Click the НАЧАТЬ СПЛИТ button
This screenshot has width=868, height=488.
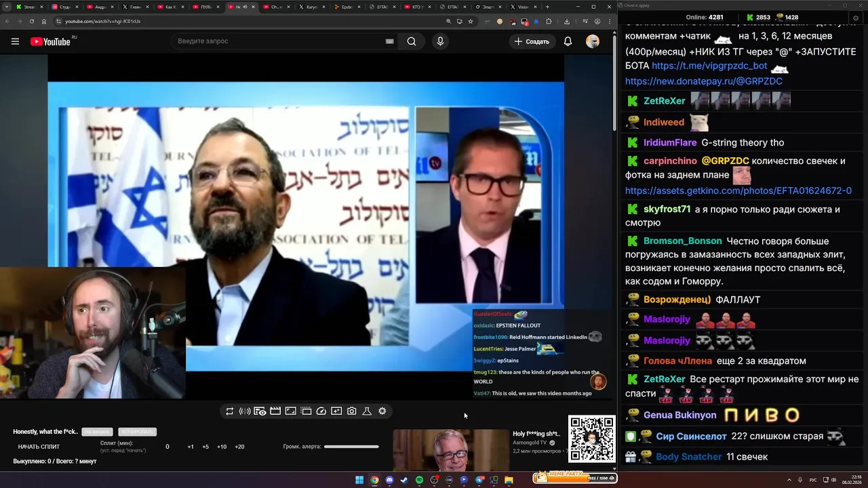39,447
